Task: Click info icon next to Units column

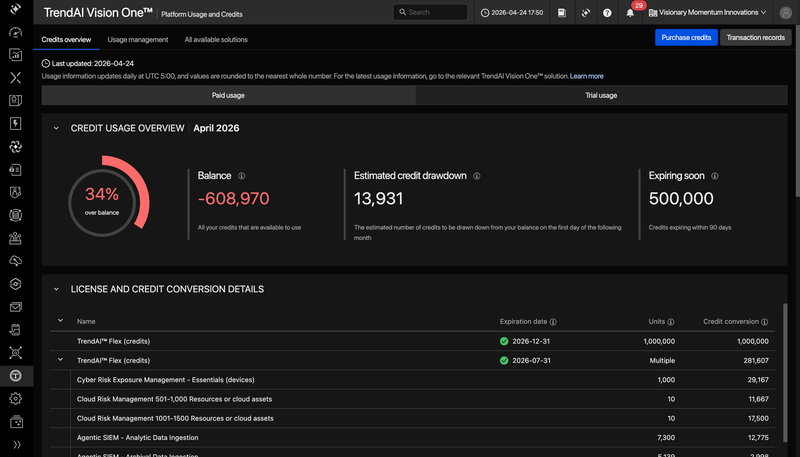Action: (x=671, y=322)
